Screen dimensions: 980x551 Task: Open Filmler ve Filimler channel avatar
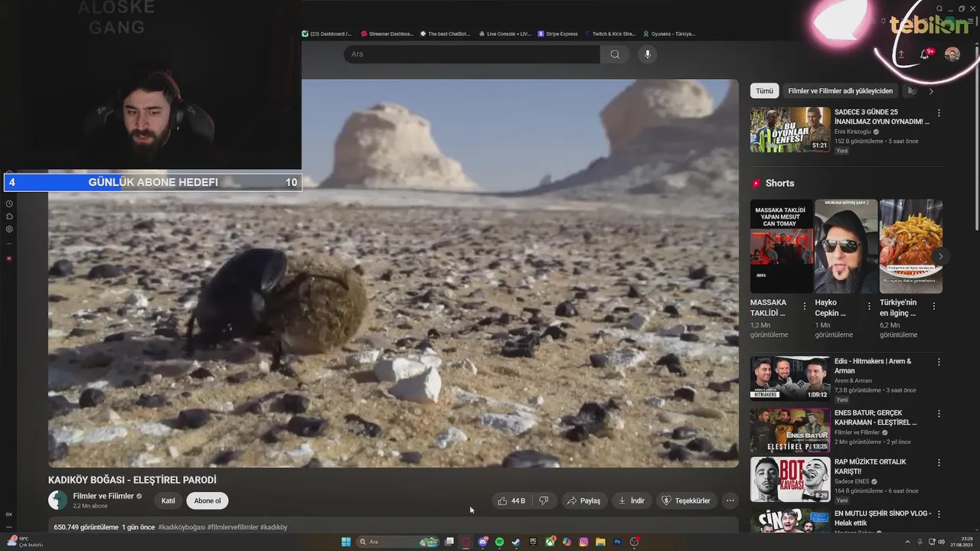pyautogui.click(x=58, y=500)
